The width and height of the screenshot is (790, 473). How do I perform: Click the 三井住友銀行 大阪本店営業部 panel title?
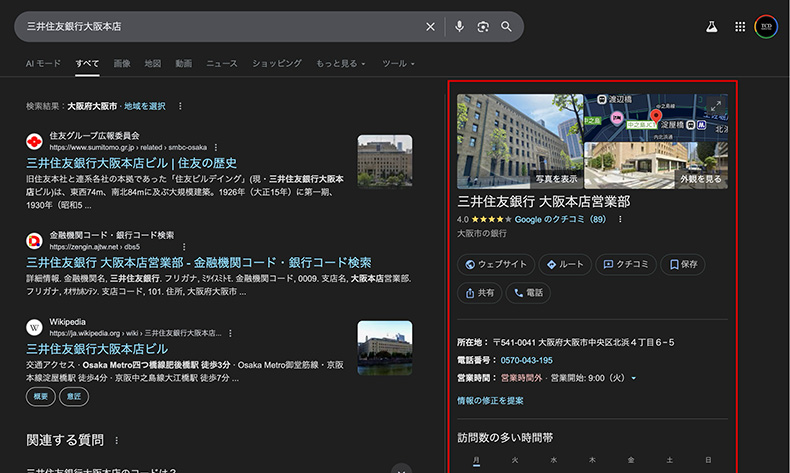(x=544, y=202)
